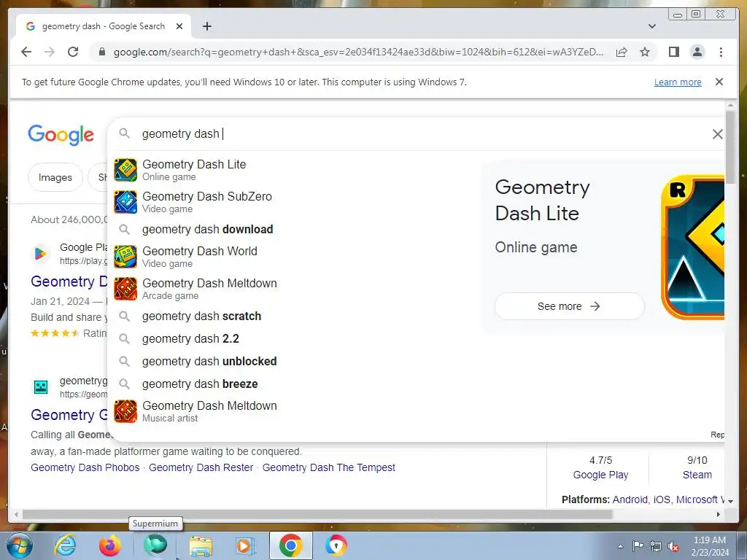
Task: Open the Geometry Dash The Tempest link
Action: 329,467
